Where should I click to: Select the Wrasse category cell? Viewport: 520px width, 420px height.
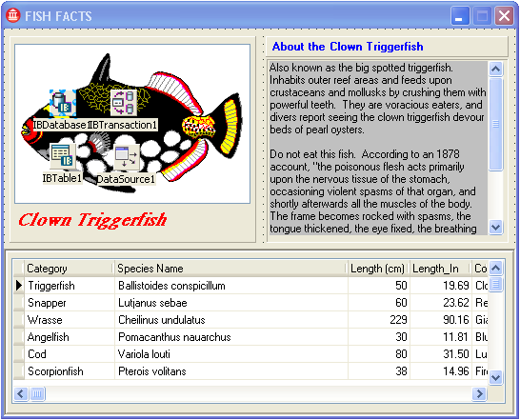pos(70,320)
